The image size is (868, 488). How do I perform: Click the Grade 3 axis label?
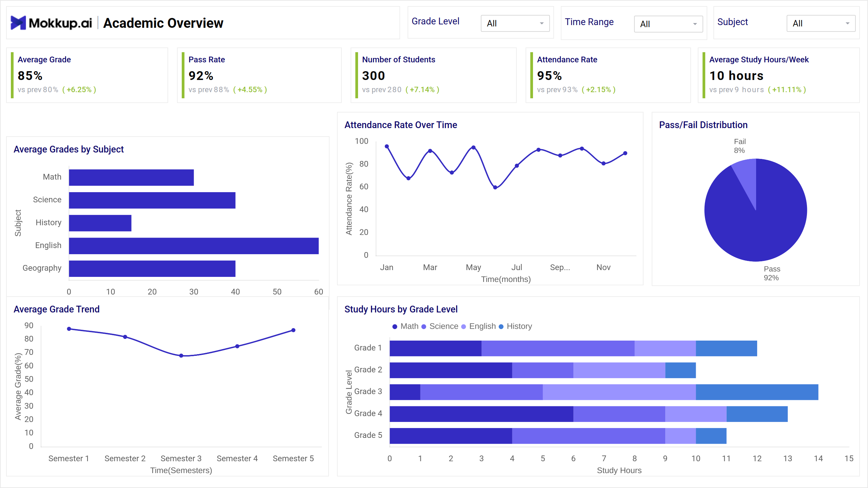(x=368, y=391)
